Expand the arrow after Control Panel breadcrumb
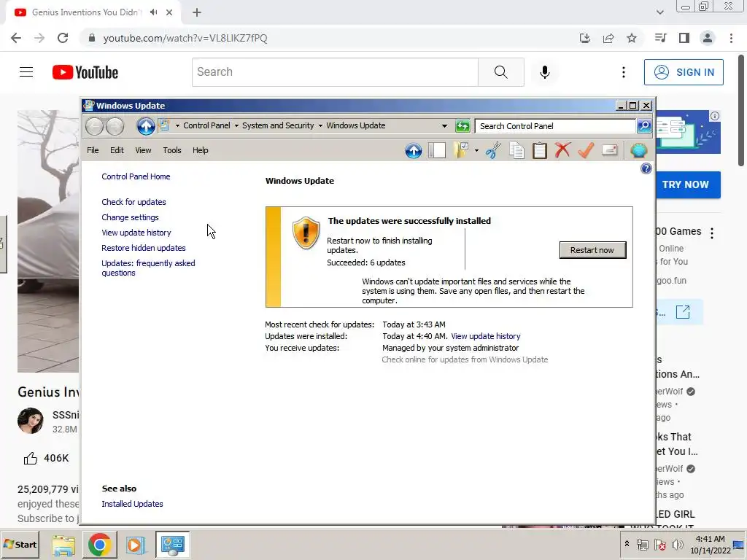This screenshot has width=747, height=560. tap(236, 125)
